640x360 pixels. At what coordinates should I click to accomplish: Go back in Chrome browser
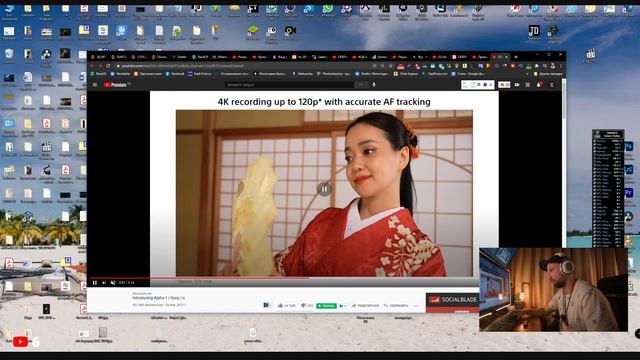[x=93, y=66]
